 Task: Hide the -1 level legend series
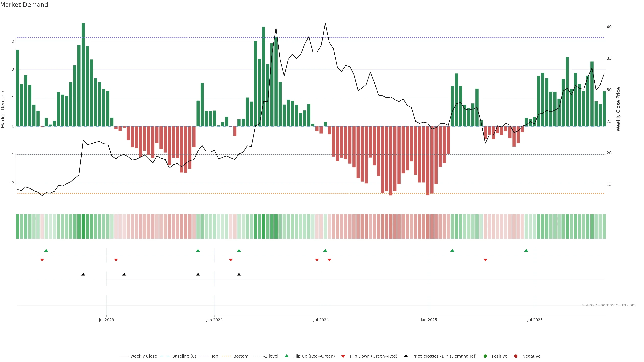coord(271,356)
